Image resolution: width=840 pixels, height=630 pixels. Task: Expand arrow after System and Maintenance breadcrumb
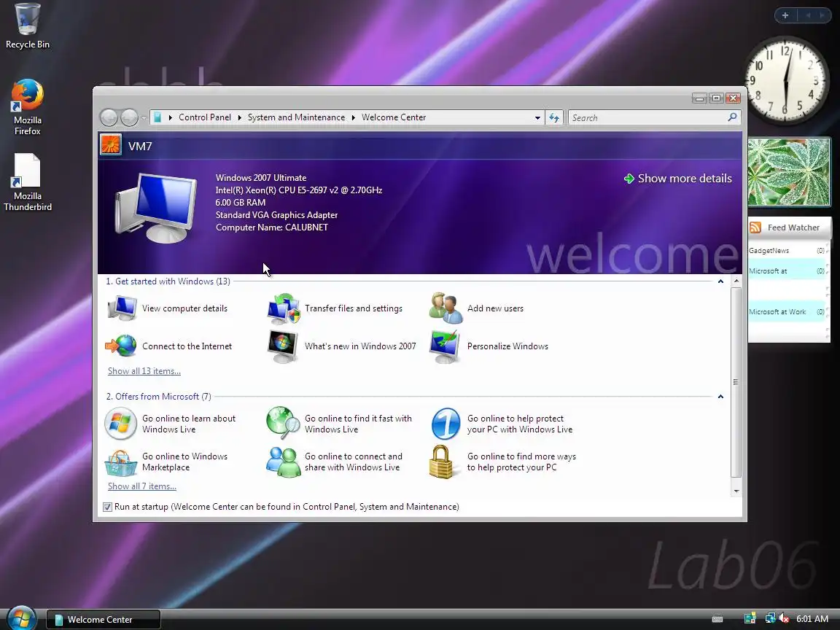point(354,117)
